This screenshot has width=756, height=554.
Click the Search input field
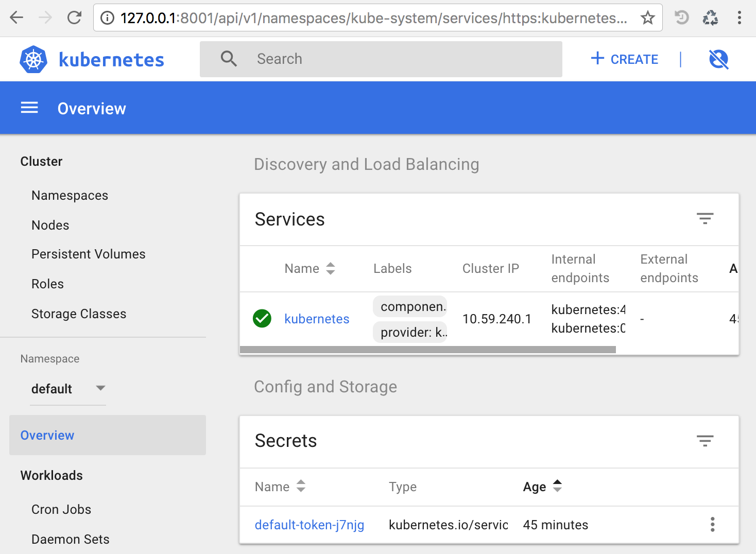(381, 59)
